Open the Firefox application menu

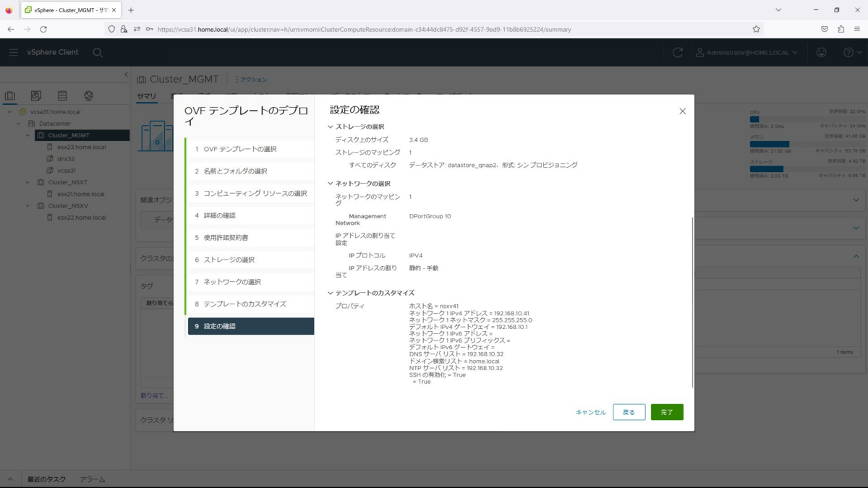tap(857, 29)
